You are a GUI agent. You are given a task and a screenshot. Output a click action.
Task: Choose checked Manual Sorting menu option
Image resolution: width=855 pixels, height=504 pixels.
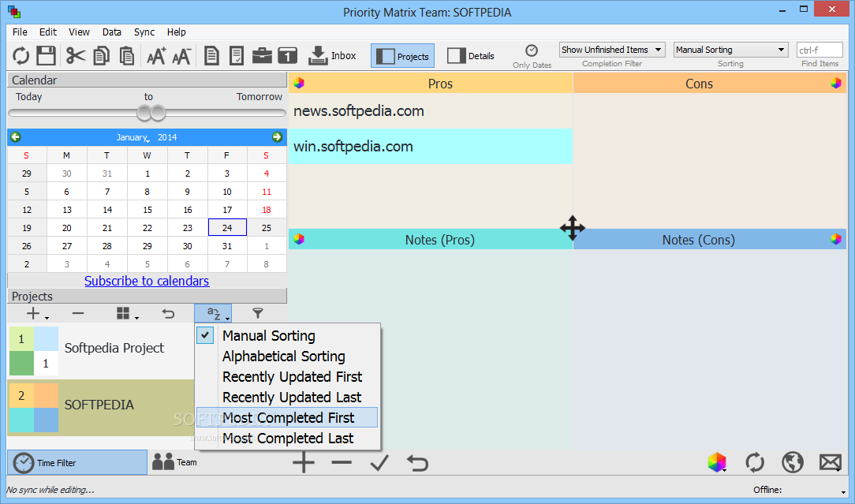click(287, 336)
